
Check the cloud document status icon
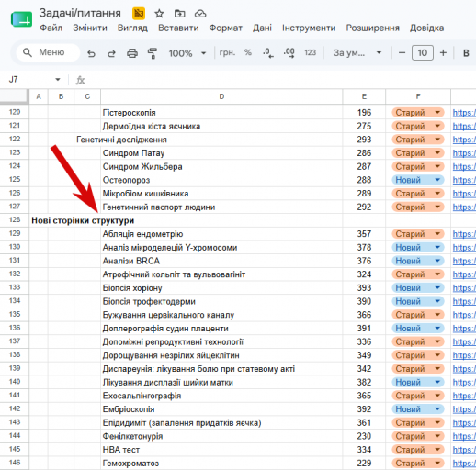pyautogui.click(x=200, y=14)
